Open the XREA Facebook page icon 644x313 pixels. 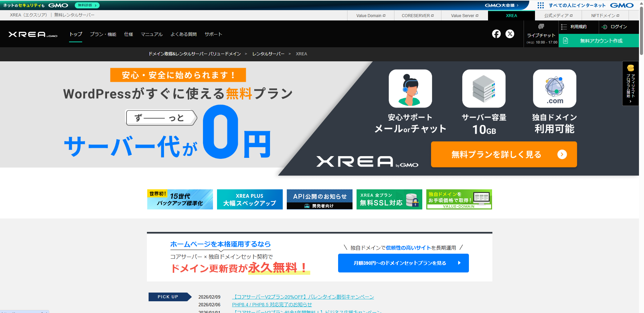pos(496,34)
